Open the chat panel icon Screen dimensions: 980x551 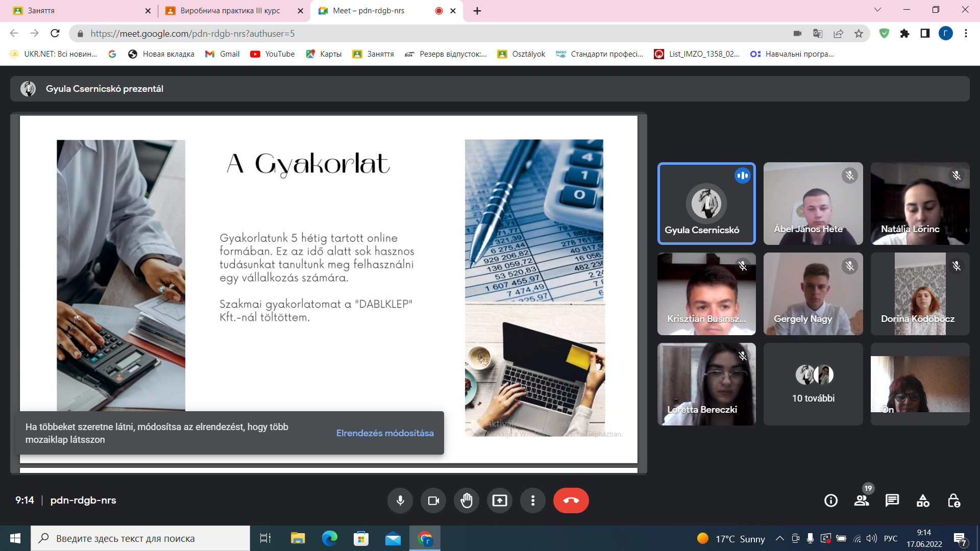[892, 500]
